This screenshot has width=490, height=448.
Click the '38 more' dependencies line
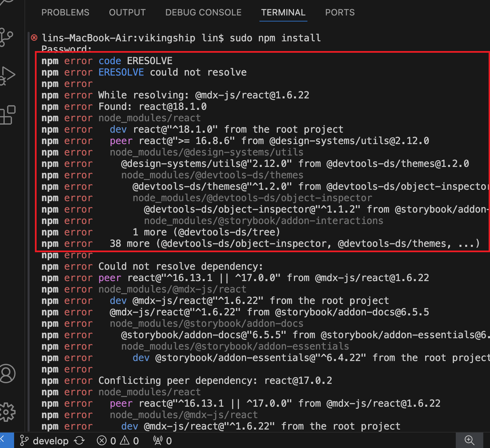(295, 243)
